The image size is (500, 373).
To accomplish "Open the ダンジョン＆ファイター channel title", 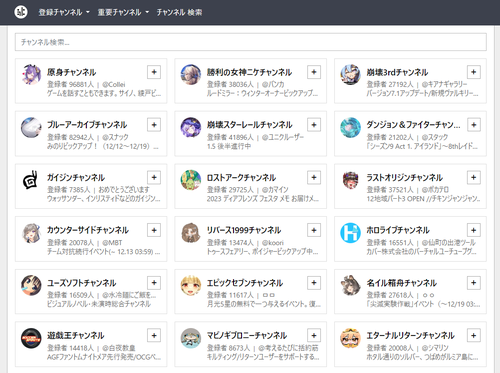I will [x=413, y=125].
